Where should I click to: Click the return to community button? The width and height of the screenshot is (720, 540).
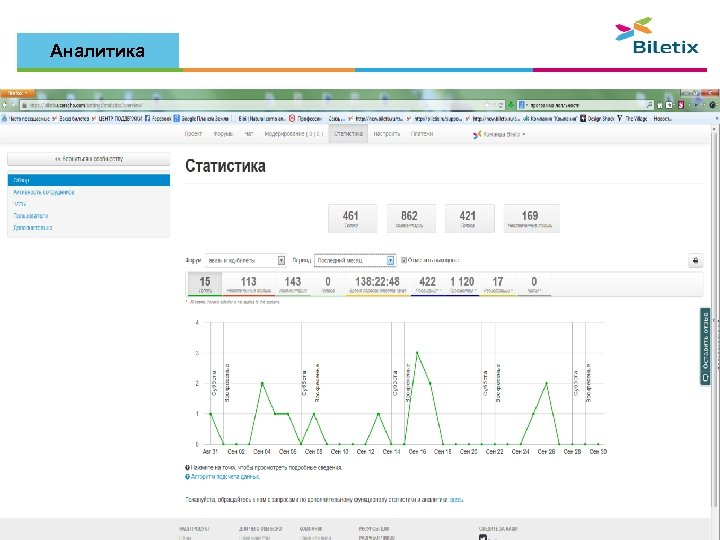89,159
